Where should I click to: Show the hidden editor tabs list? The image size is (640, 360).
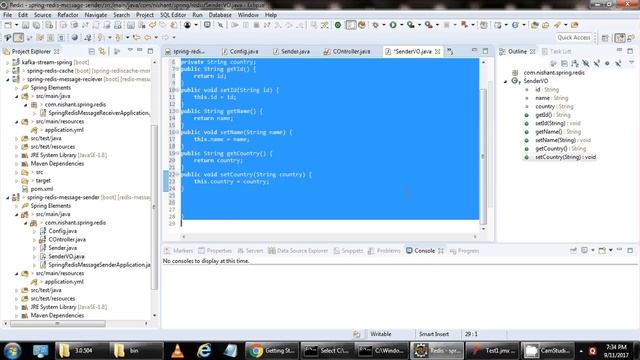click(450, 51)
